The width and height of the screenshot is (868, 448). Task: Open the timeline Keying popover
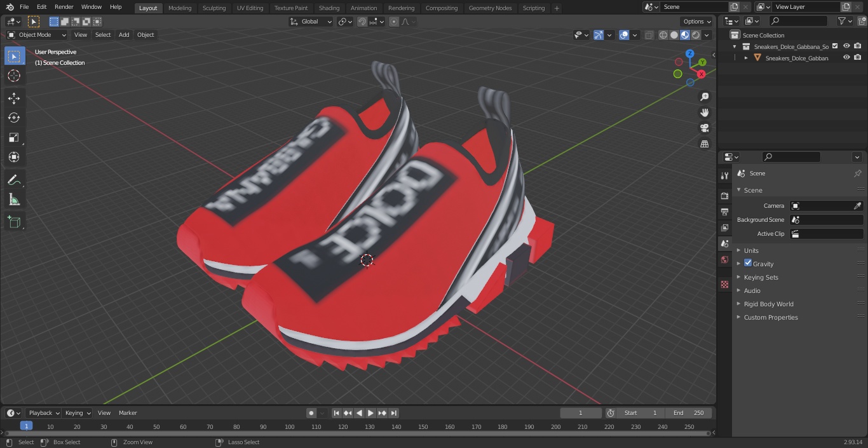click(x=78, y=413)
